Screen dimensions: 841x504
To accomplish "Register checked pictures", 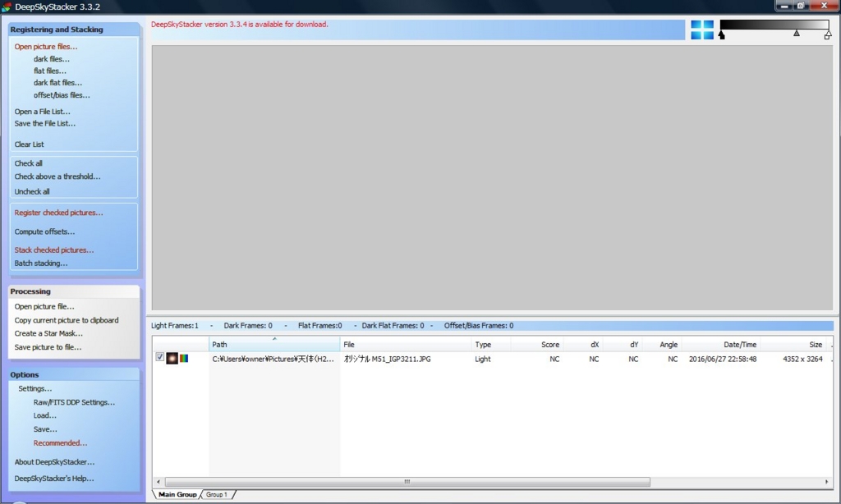I will [x=58, y=213].
